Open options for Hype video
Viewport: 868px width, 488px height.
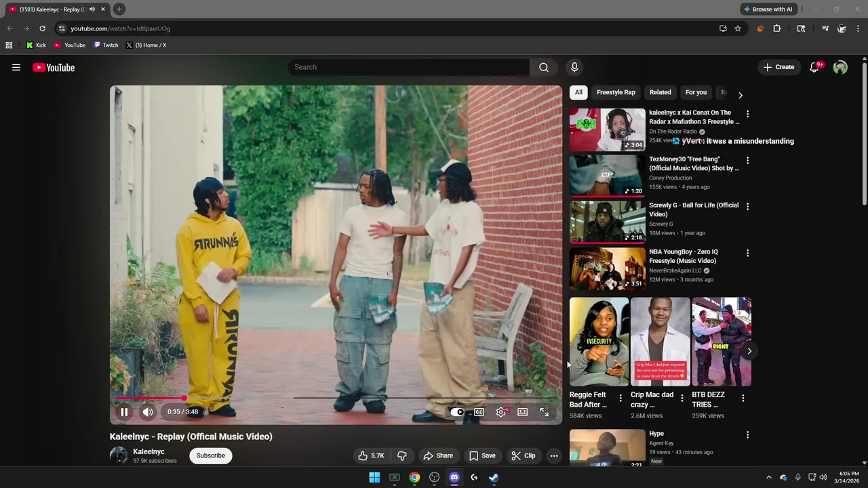(x=747, y=434)
